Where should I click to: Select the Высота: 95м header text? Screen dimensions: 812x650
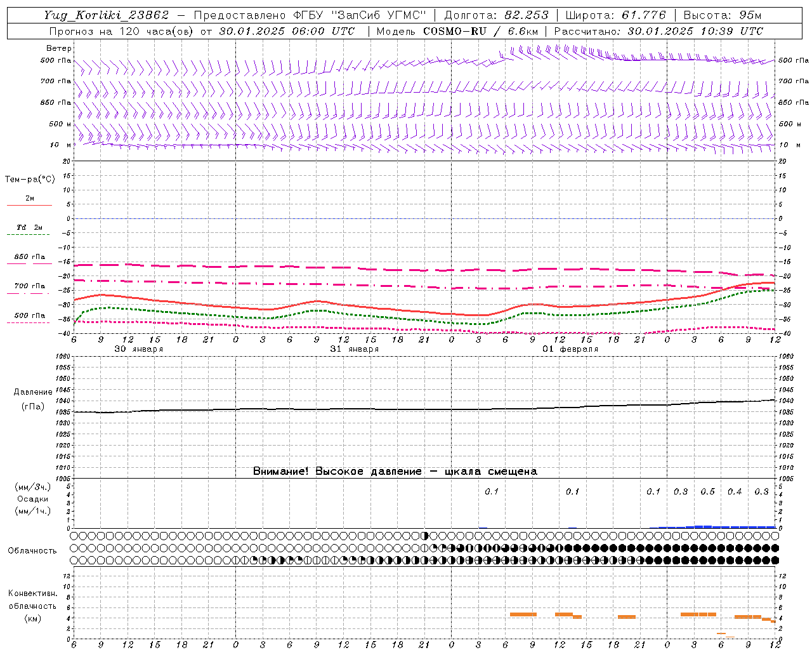click(723, 15)
